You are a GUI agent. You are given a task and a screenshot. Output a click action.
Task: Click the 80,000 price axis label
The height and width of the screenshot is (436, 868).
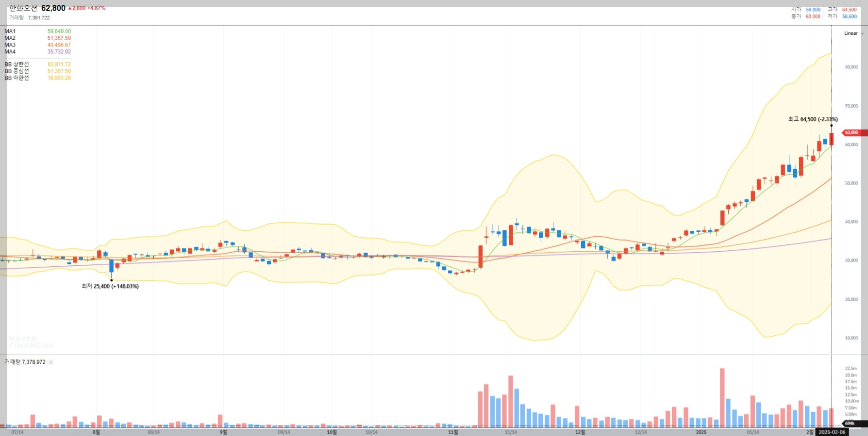coord(851,67)
